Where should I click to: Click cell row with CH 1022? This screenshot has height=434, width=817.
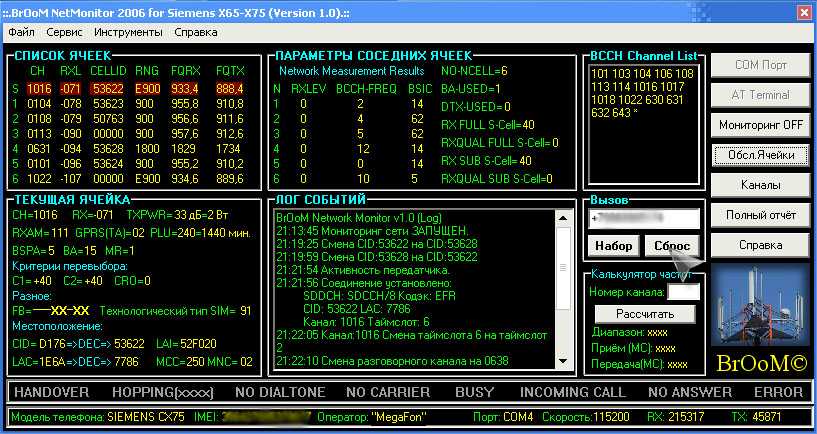click(x=128, y=179)
